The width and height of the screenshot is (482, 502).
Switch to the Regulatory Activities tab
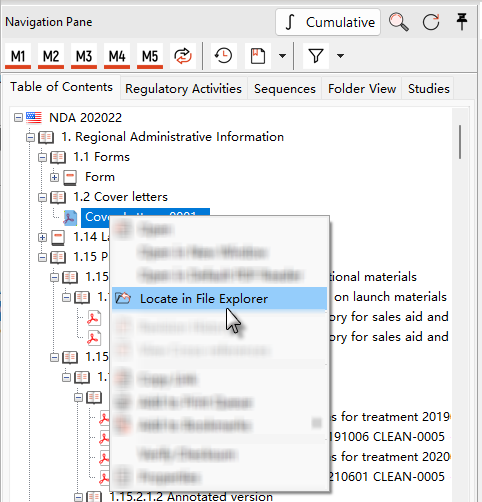coord(183,89)
